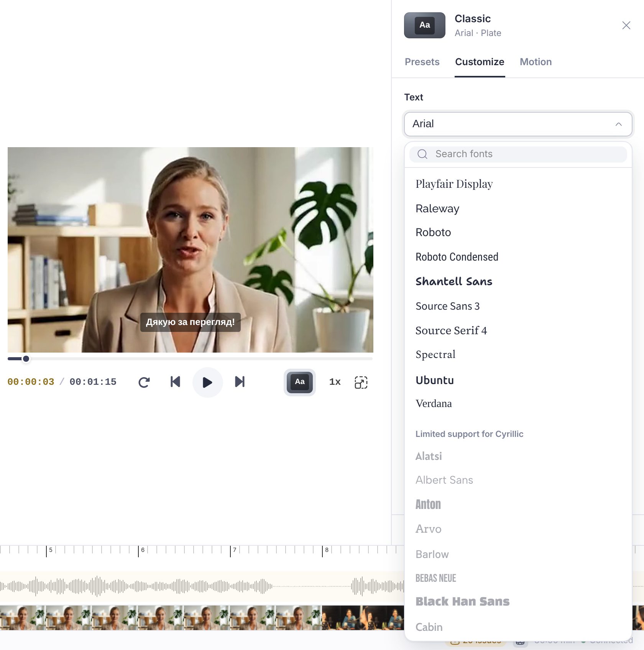Pick the Arvo font

tap(518, 529)
